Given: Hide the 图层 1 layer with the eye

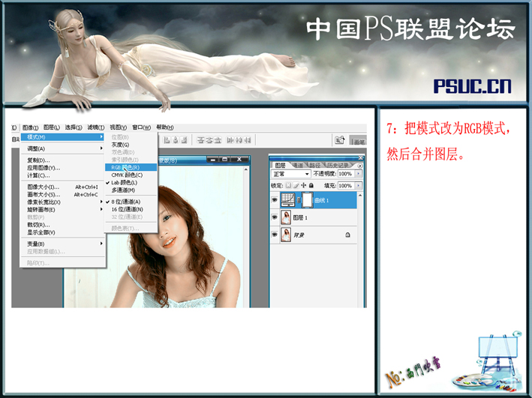Looking at the screenshot, I should click(x=275, y=217).
